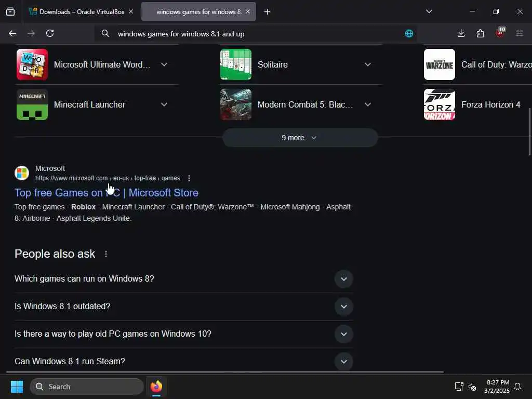Image resolution: width=532 pixels, height=399 pixels.
Task: Select the windows games for windows 8 tab
Action: 198,11
